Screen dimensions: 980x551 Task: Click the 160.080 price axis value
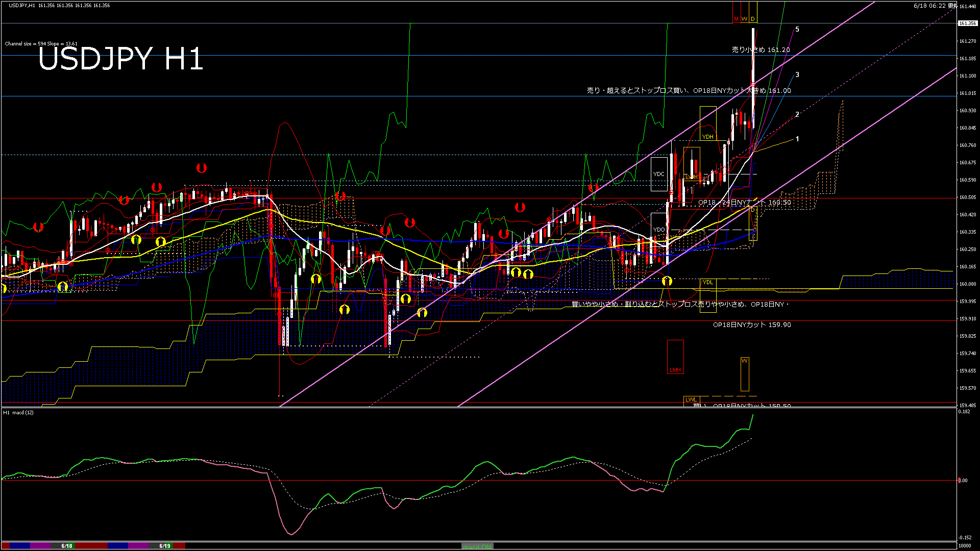[x=968, y=284]
